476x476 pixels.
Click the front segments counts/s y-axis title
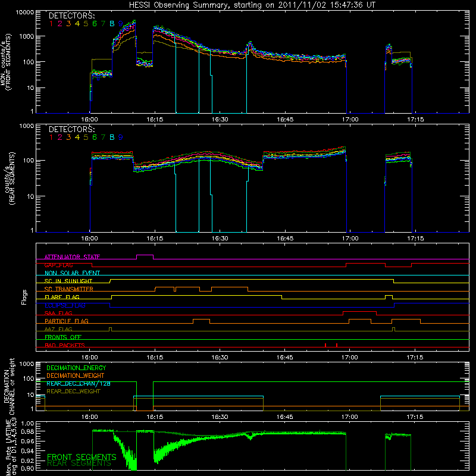coord(6,62)
